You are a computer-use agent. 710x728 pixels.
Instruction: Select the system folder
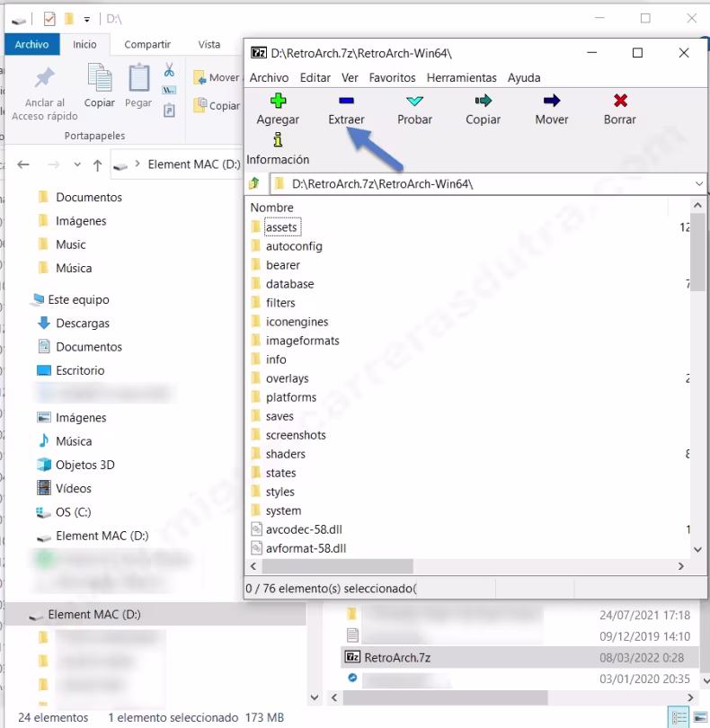pyautogui.click(x=283, y=510)
